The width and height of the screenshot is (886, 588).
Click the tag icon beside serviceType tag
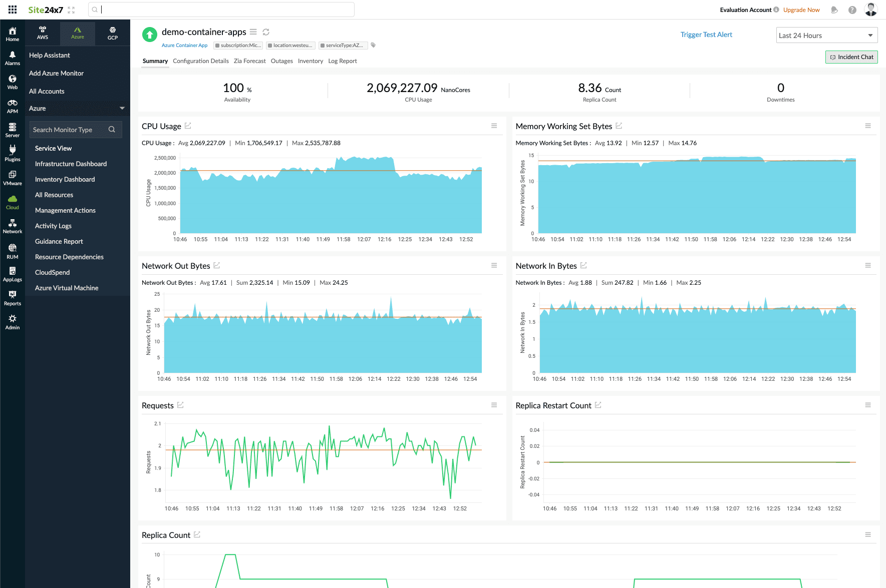(x=373, y=45)
